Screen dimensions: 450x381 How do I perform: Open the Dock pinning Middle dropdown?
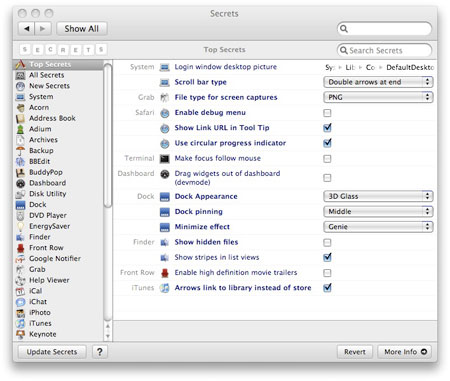378,212
